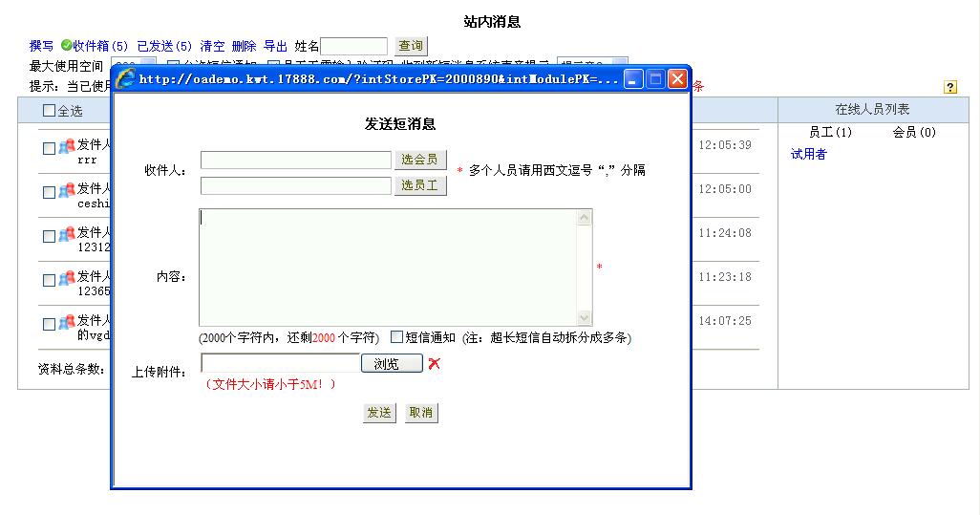
Task: Click the 11:23:18 timestamp
Action: [x=725, y=276]
